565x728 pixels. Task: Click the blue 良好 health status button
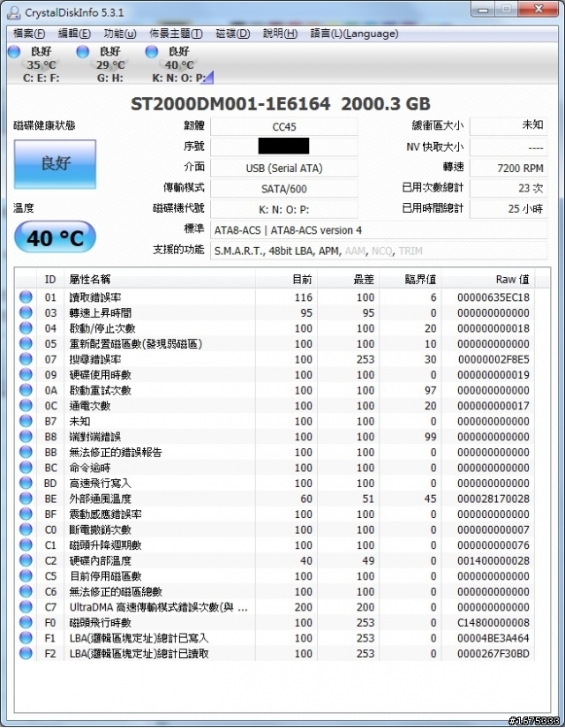(x=55, y=164)
